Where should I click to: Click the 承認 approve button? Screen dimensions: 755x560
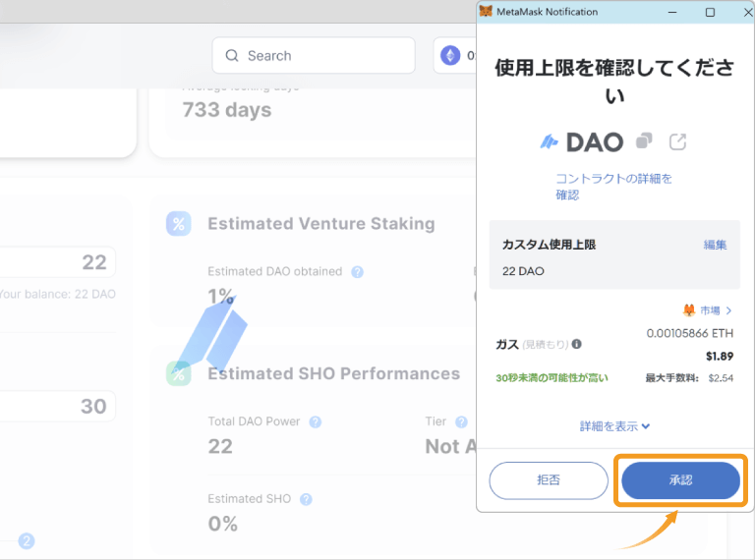pos(680,480)
